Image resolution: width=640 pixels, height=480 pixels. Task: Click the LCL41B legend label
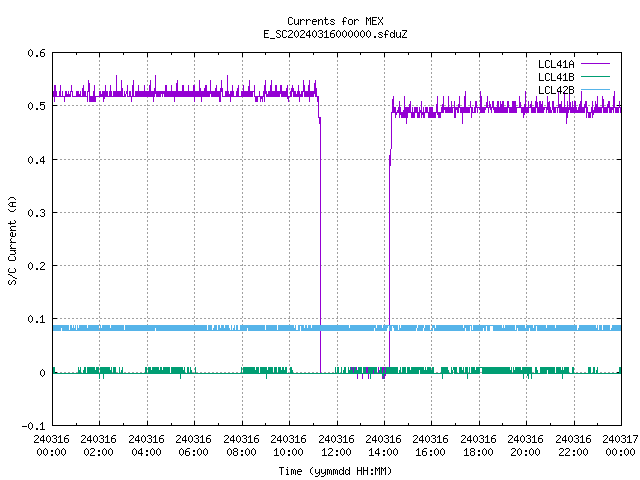tap(556, 77)
